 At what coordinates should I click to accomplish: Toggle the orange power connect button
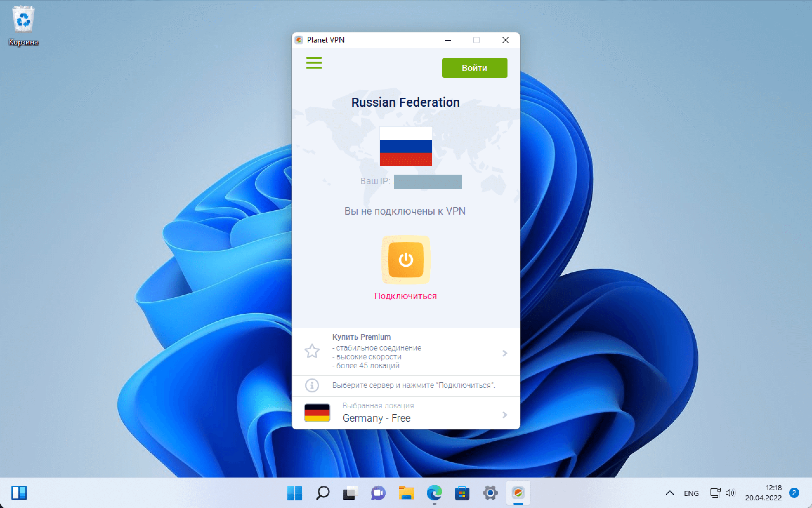[406, 259]
